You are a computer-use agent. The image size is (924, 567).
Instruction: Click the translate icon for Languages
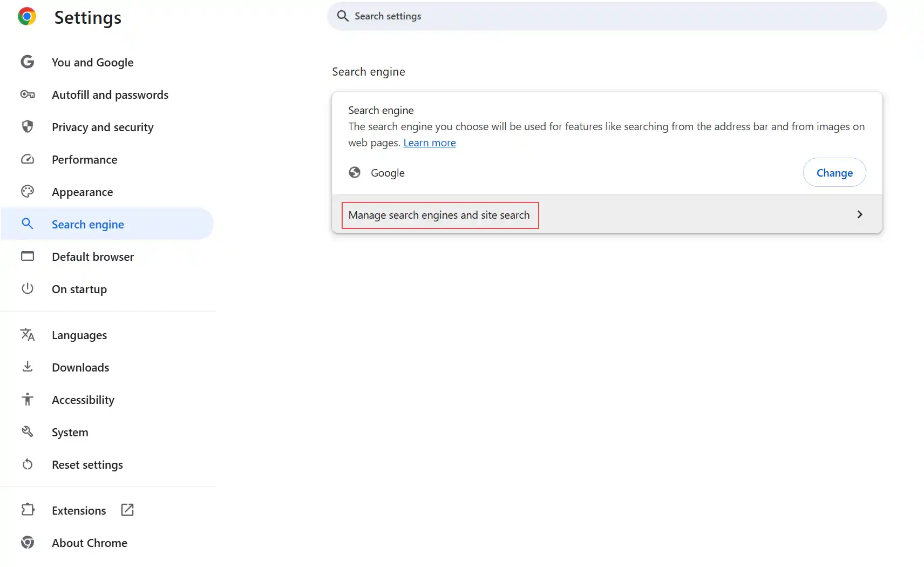(28, 335)
